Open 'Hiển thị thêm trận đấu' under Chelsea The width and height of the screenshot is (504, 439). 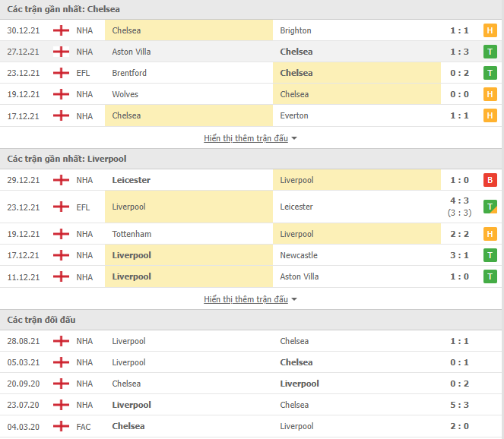(x=246, y=138)
